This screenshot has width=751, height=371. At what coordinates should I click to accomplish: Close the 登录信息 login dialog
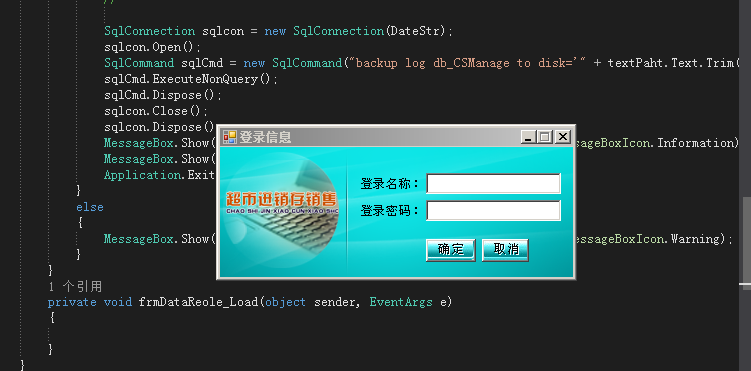coord(562,137)
